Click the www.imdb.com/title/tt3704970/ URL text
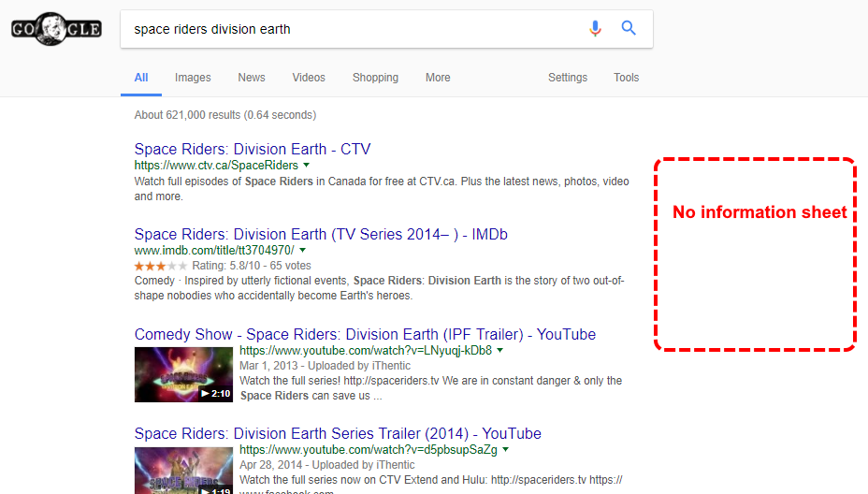868x494 pixels. tap(214, 251)
